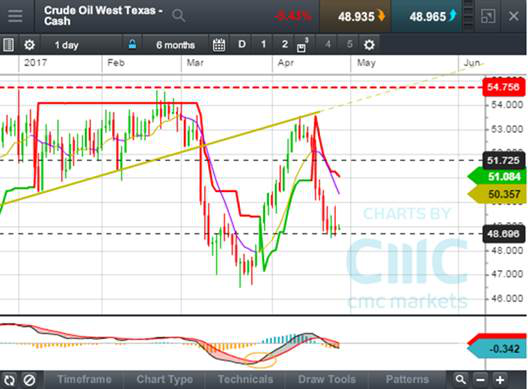Refresh chart with circular arrows icon
529x389 pixels.
(9, 380)
